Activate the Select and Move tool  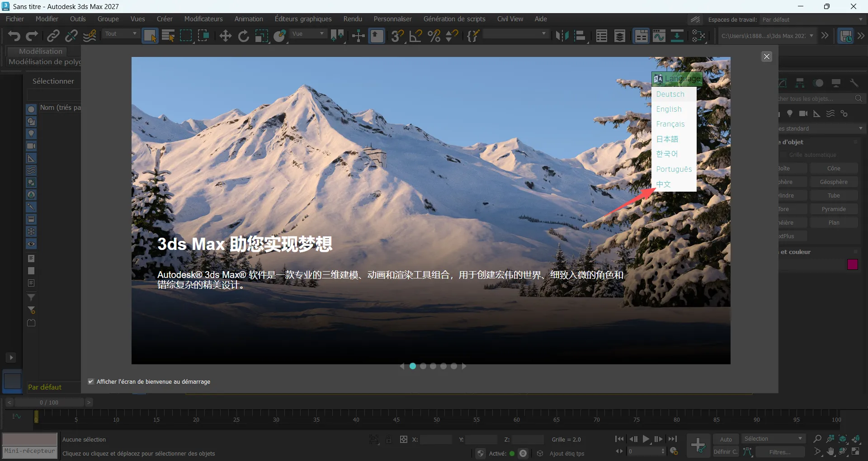tap(225, 36)
